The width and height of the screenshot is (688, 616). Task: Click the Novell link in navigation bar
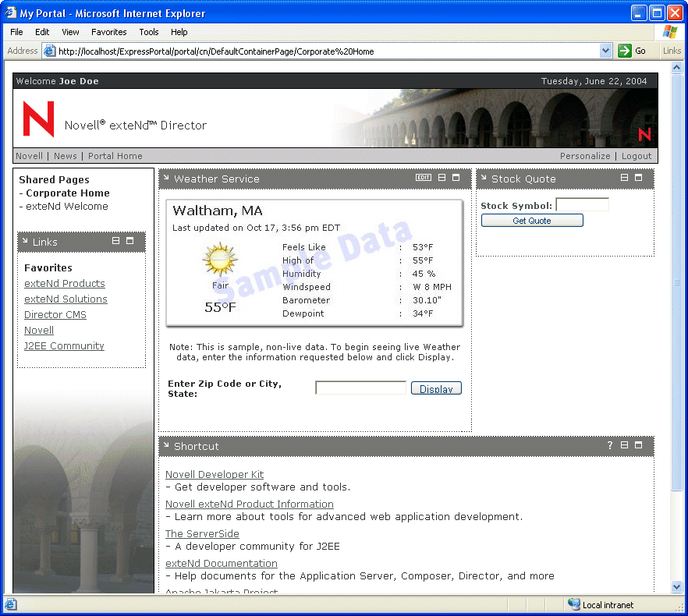click(x=29, y=156)
